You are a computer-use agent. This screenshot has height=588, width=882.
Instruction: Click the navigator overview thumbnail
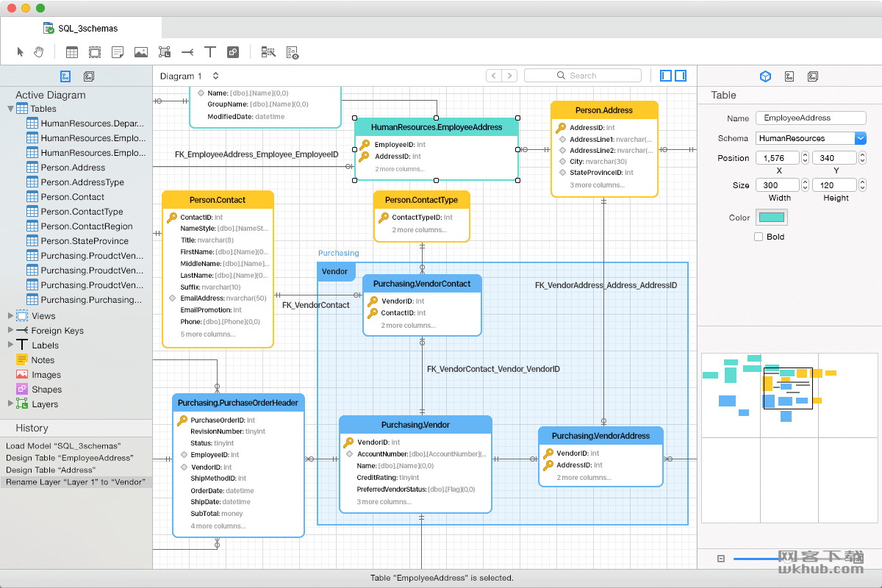[789, 437]
